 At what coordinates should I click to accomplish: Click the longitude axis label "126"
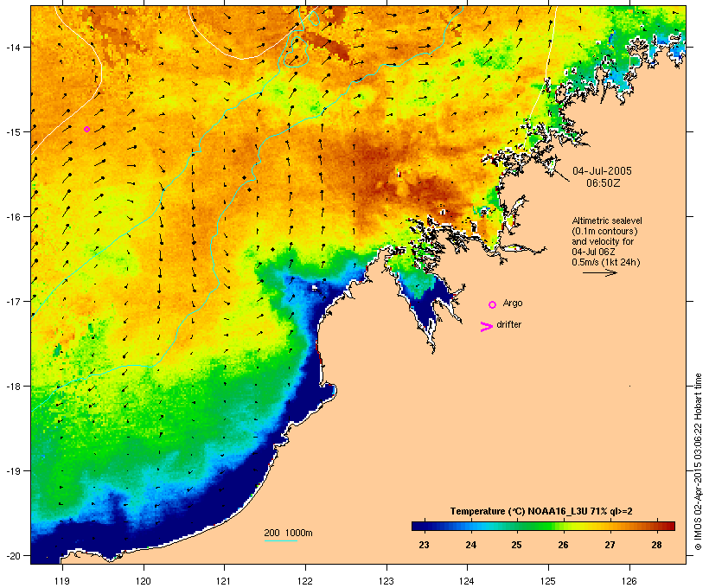[629, 581]
